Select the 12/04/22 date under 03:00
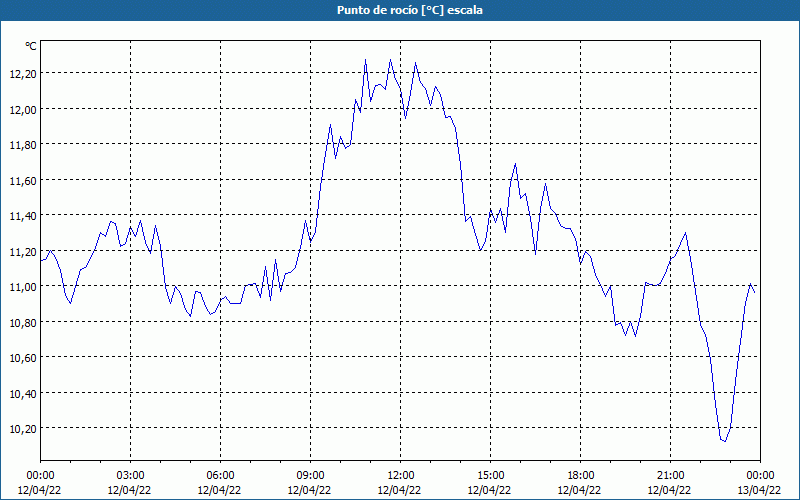 point(129,490)
